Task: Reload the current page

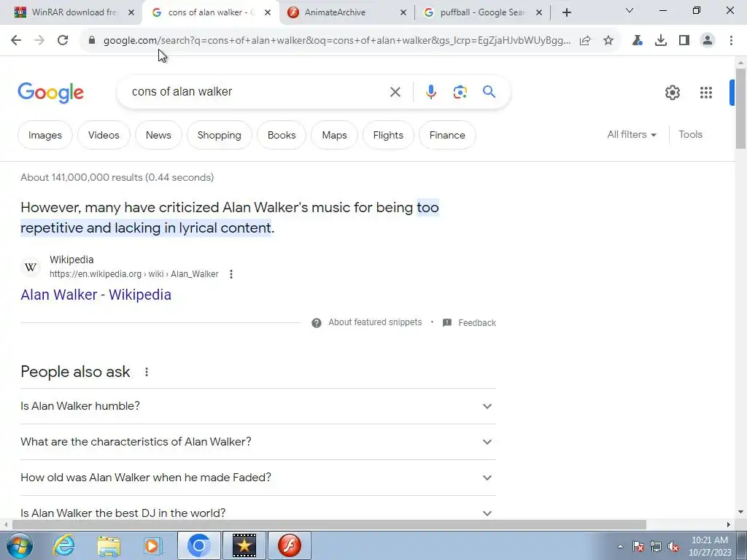Action: pos(63,41)
